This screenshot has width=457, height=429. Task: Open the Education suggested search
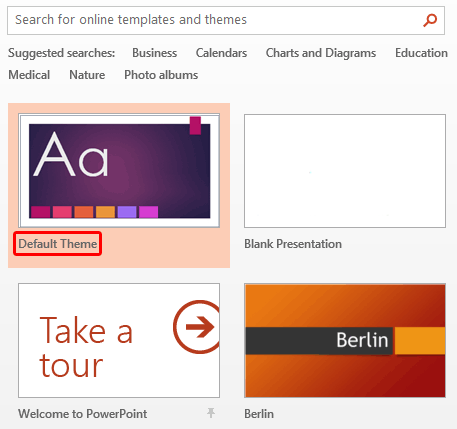[421, 53]
